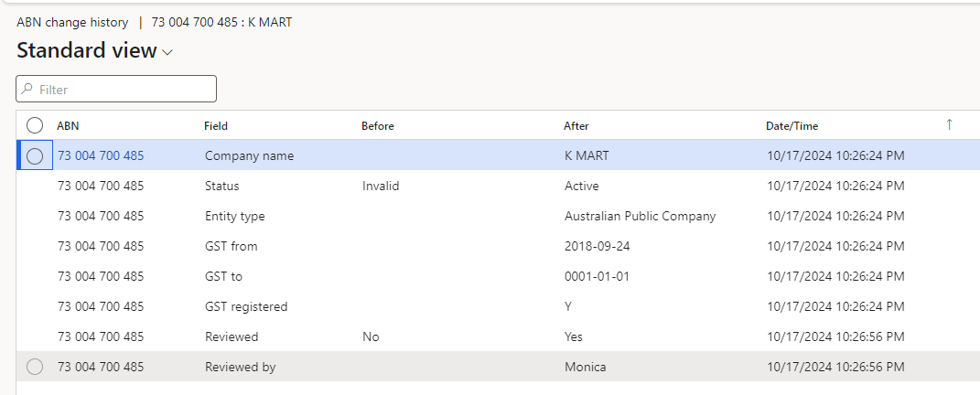
Task: Expand the Standard view chevron
Action: pos(167,53)
